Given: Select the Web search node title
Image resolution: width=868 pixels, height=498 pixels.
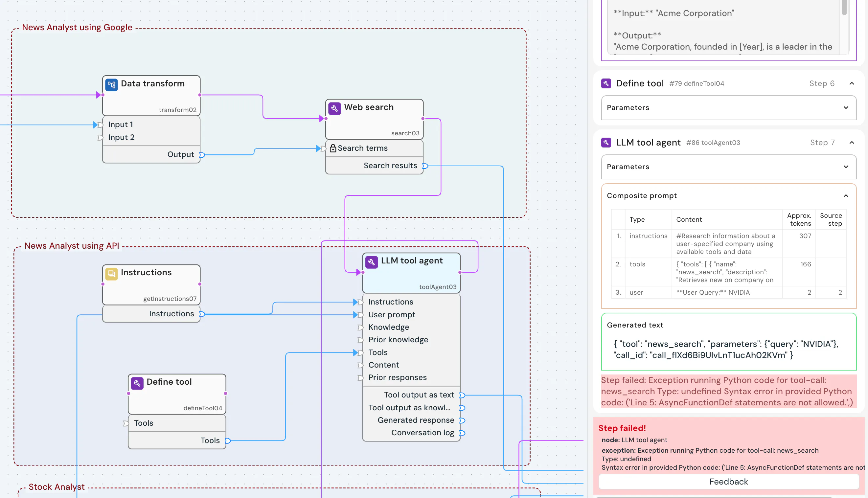Looking at the screenshot, I should [x=369, y=107].
